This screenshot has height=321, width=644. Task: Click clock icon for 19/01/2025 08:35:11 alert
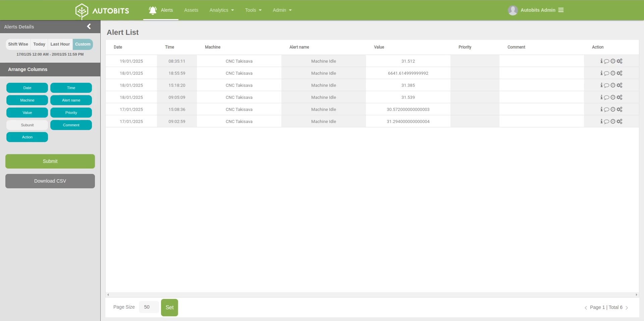[x=613, y=61]
